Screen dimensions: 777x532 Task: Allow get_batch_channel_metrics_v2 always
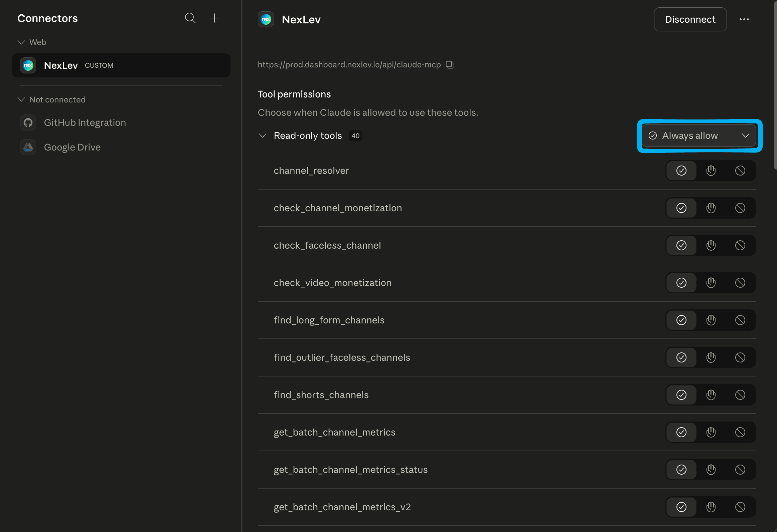[681, 507]
